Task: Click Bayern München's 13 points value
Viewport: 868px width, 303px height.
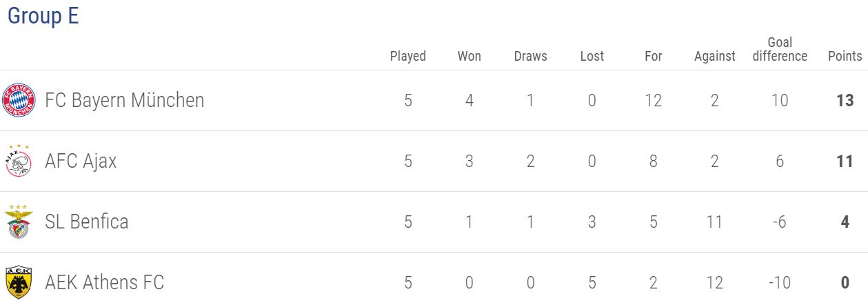Action: tap(845, 101)
